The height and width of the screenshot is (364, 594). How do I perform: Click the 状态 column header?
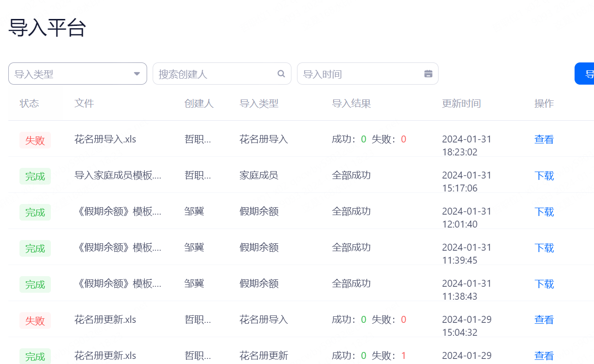29,103
